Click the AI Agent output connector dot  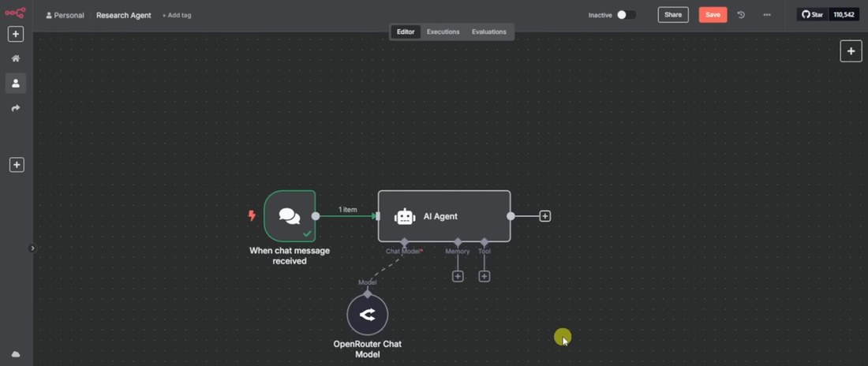511,216
